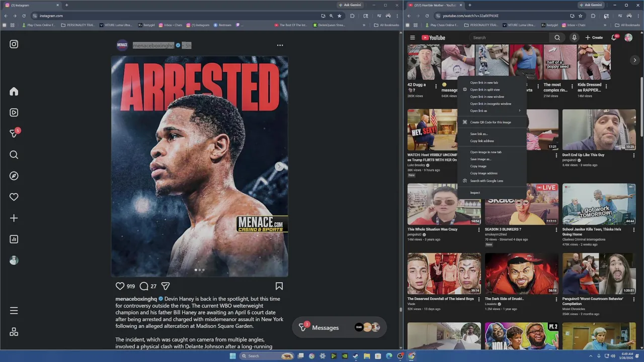
Task: Open Instagram Home from the sidebar
Action: (x=14, y=92)
